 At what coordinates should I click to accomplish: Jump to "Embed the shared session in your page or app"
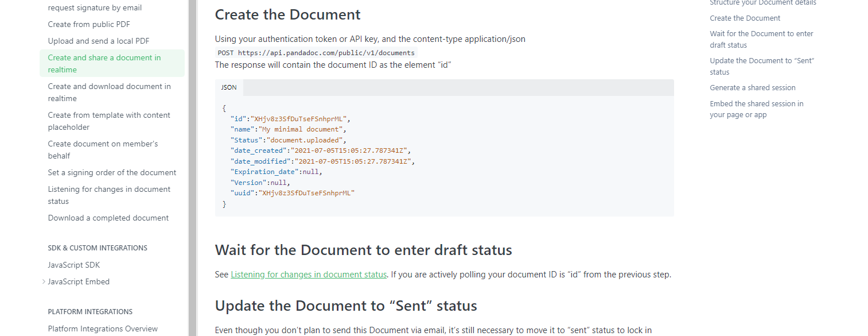click(757, 109)
